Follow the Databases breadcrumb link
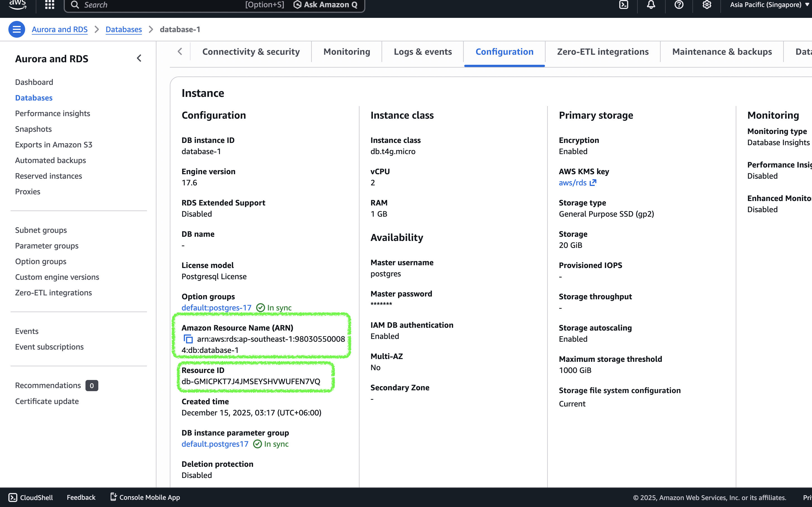The image size is (812, 507). (x=123, y=29)
